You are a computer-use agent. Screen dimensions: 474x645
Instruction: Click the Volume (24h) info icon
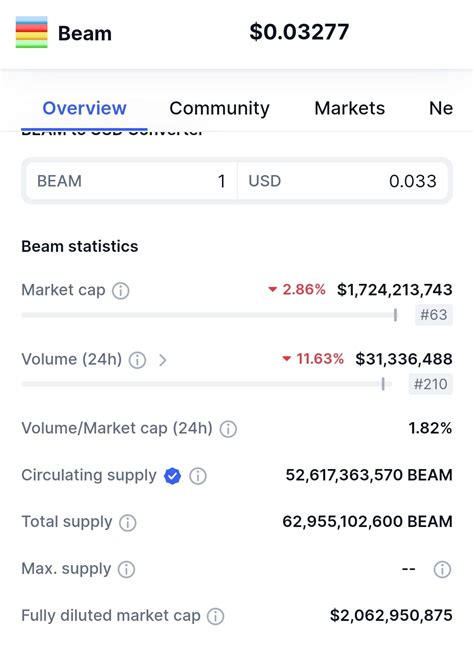137,360
